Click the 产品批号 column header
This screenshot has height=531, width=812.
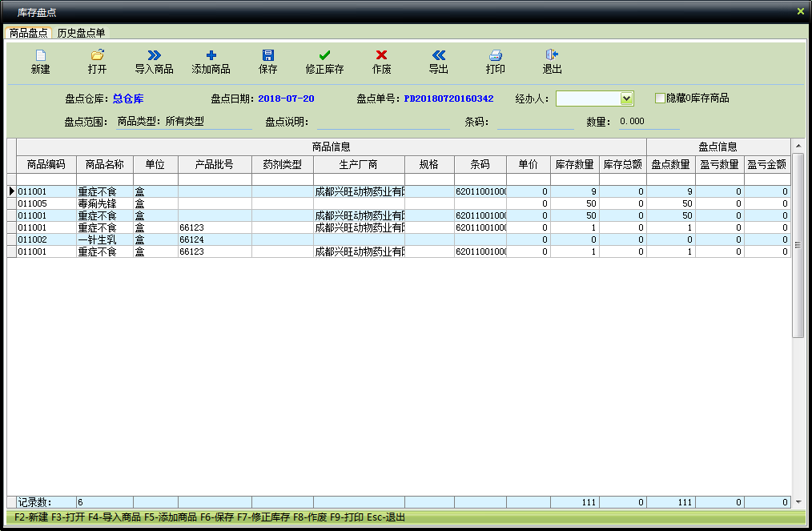[215, 164]
